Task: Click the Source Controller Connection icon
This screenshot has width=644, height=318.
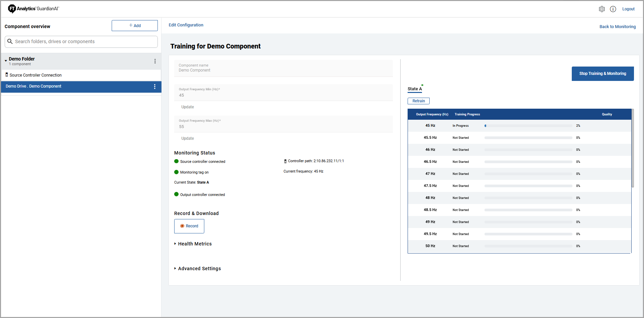Action: tap(7, 75)
